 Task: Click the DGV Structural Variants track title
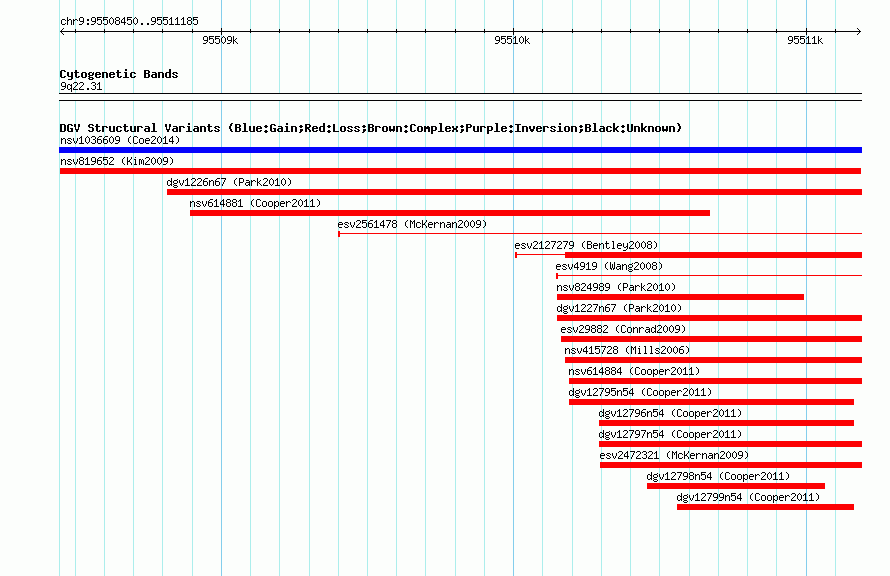(x=371, y=128)
